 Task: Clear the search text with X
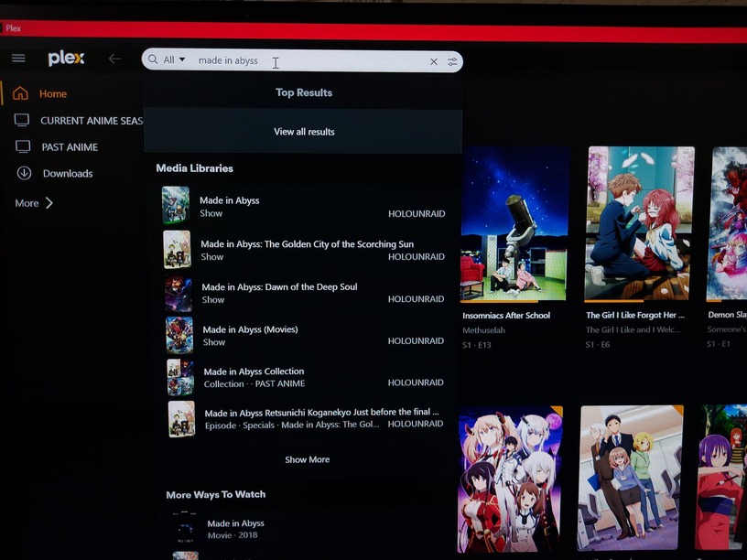coord(434,61)
